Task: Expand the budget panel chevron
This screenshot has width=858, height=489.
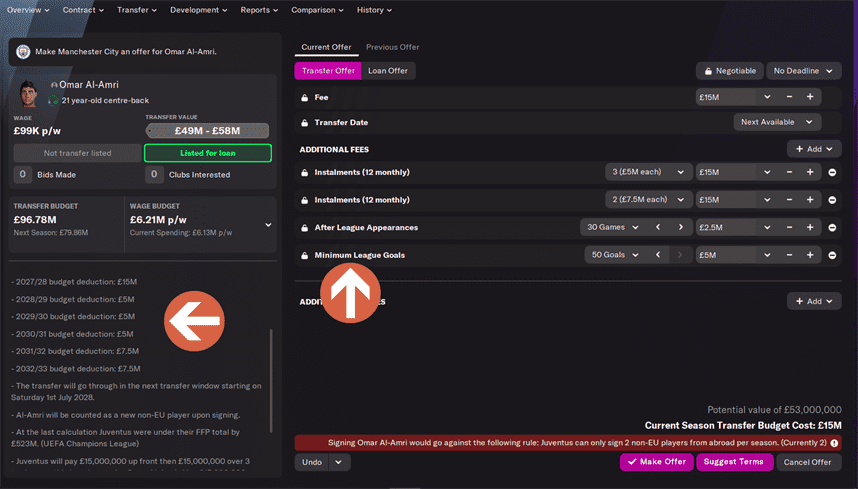Action: 268,225
